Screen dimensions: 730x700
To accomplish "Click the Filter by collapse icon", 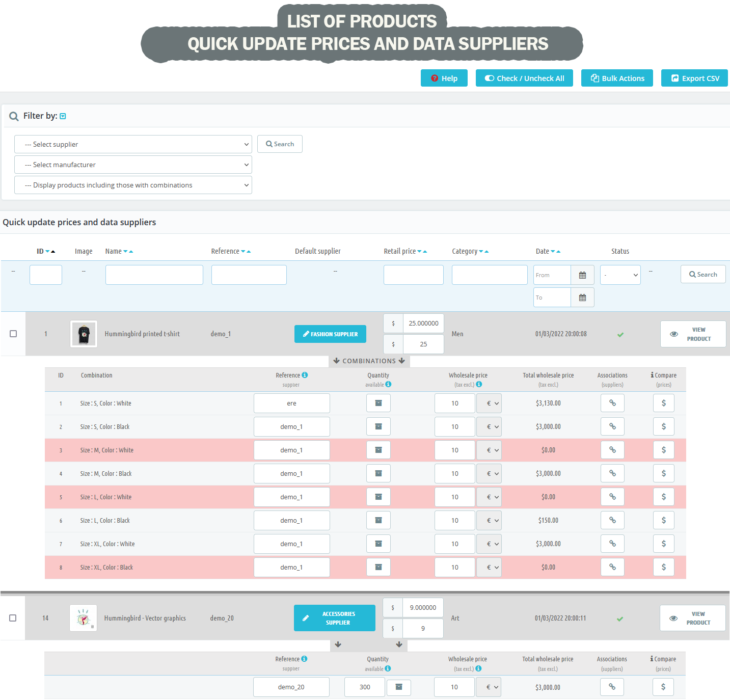I will (x=63, y=116).
